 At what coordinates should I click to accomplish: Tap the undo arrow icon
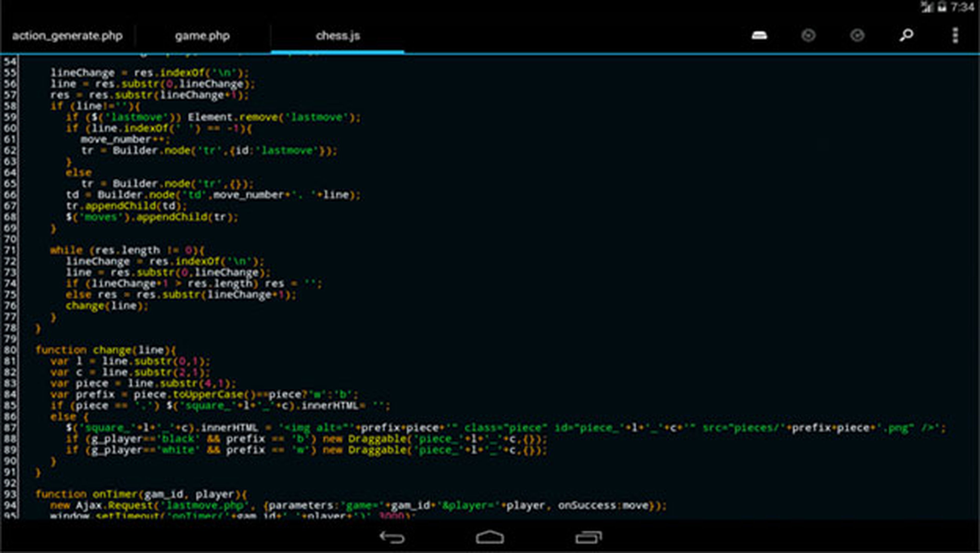click(x=808, y=35)
